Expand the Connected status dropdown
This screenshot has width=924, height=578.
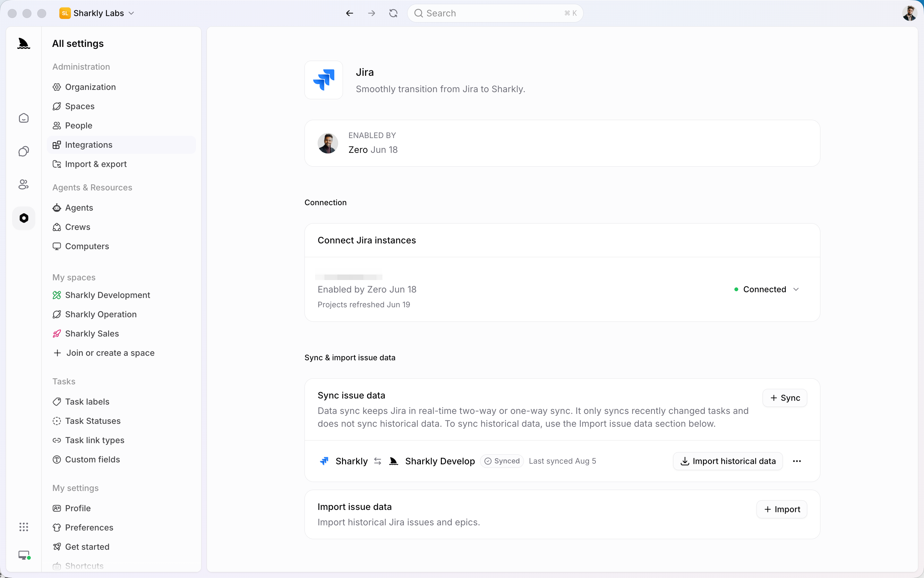tap(767, 289)
